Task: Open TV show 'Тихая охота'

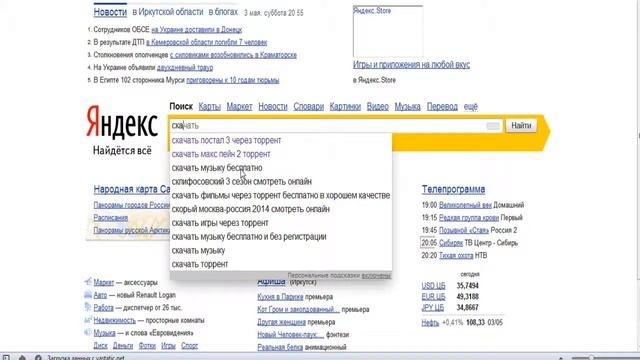Action: tap(456, 256)
